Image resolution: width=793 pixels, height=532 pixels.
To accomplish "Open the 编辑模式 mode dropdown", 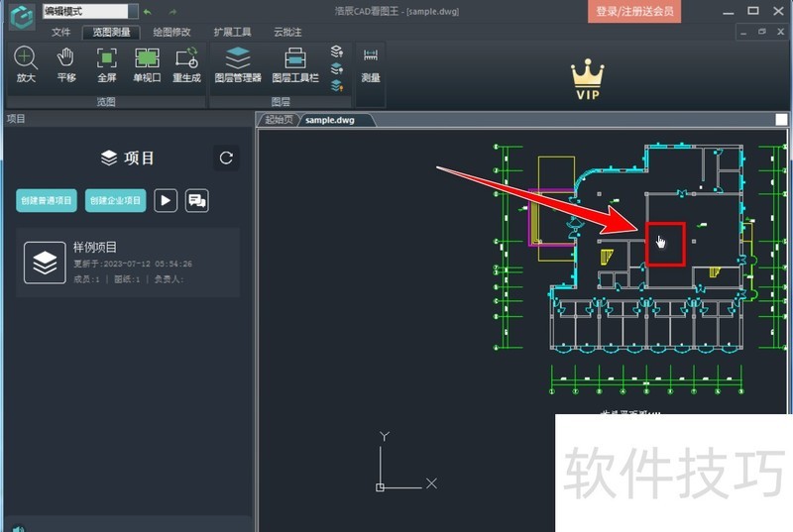I will tap(85, 12).
